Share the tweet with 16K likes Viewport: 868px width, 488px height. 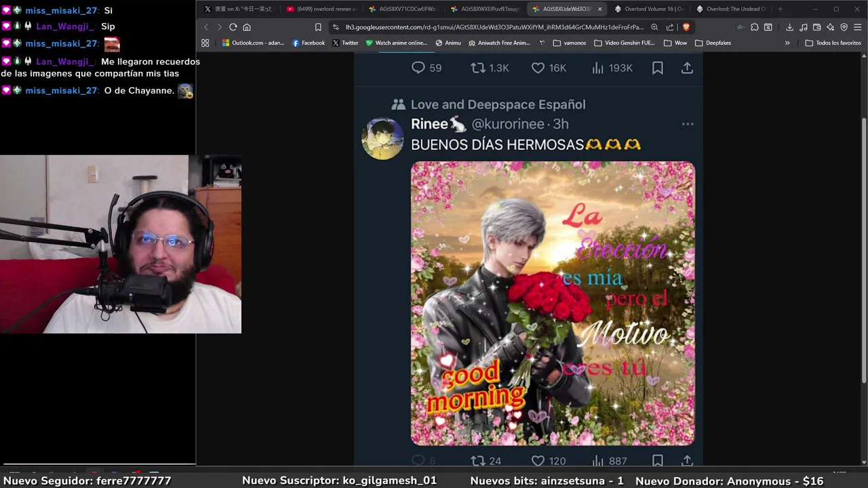(x=687, y=68)
